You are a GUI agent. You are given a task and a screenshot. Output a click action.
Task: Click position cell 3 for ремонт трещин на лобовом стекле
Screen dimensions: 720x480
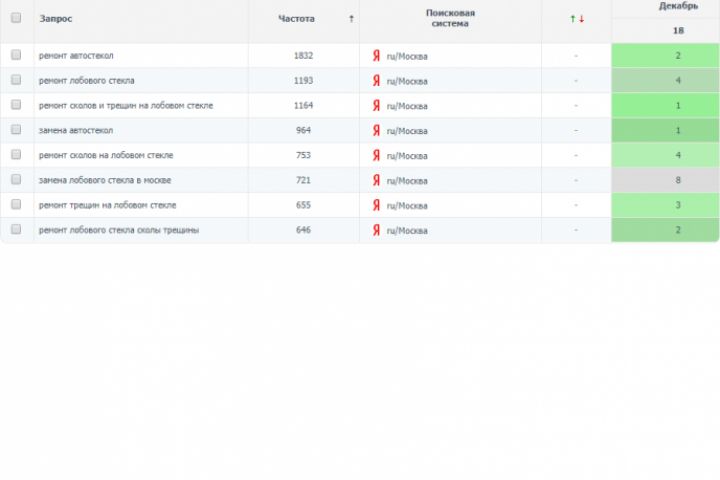click(665, 205)
